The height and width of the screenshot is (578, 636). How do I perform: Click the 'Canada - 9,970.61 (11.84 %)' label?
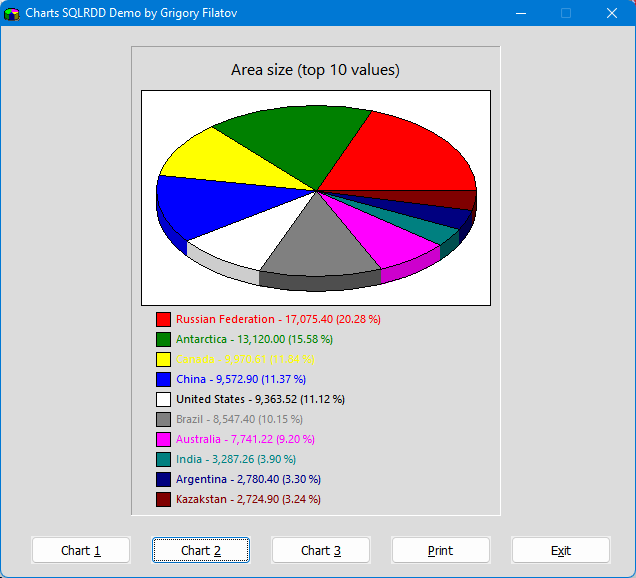[x=245, y=359]
